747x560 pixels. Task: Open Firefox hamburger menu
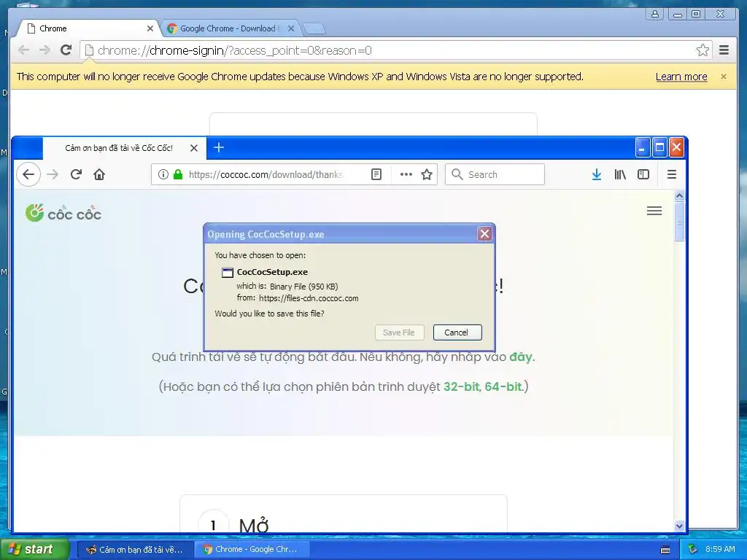tap(672, 174)
